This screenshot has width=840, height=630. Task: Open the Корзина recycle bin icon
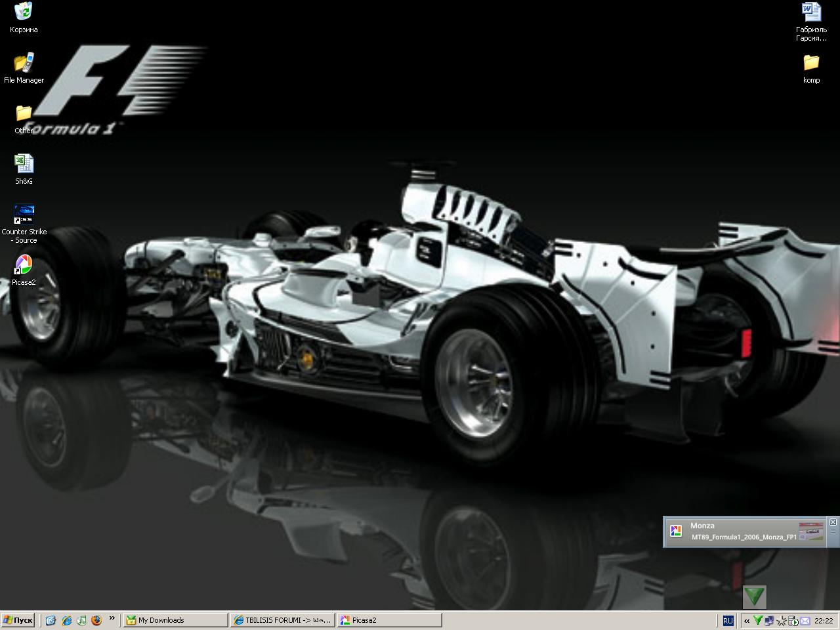pyautogui.click(x=24, y=18)
